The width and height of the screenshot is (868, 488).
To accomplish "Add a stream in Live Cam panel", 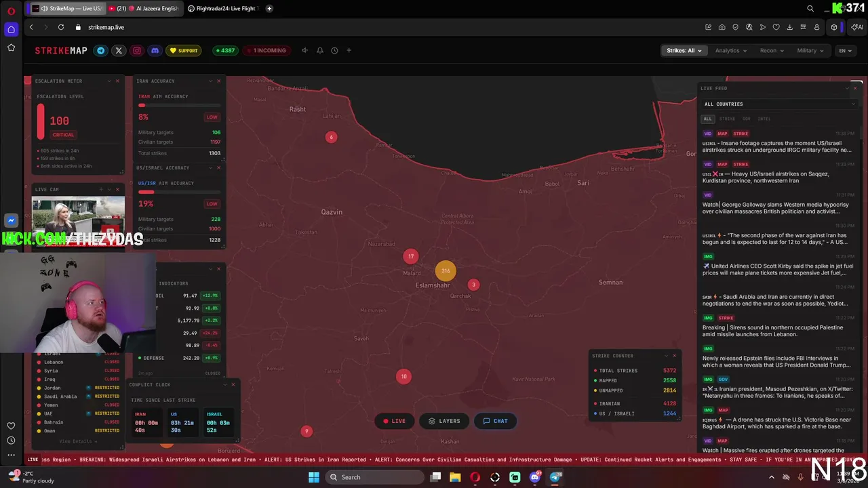I will pos(101,189).
